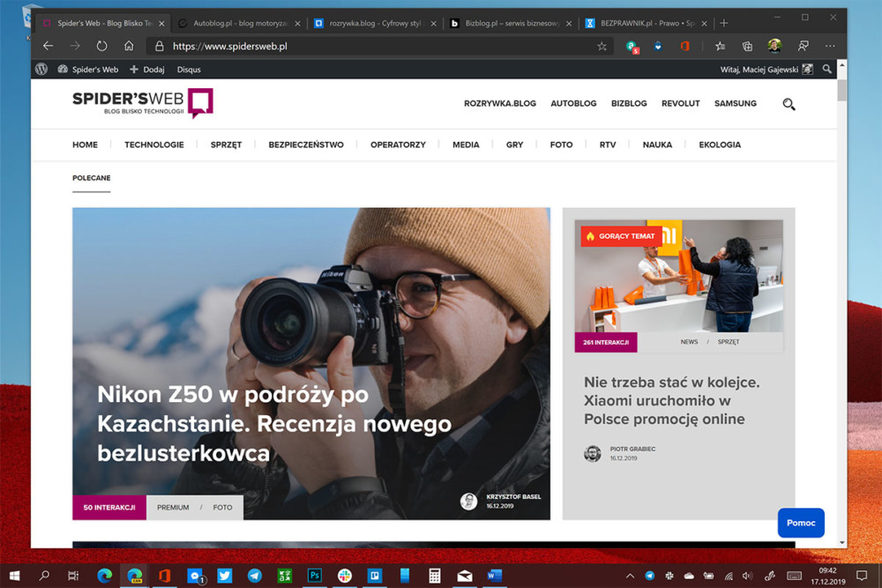
Task: Open Disqus in the admin bar
Action: click(x=189, y=69)
